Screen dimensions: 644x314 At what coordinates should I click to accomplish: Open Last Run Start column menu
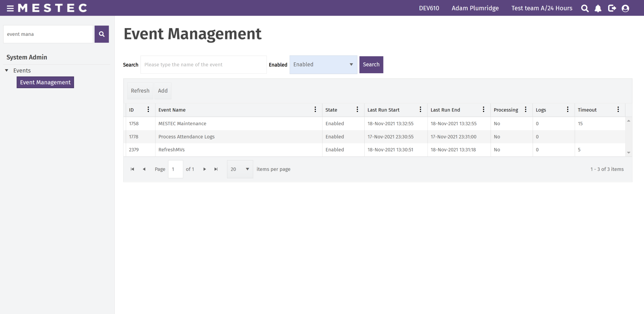421,109
